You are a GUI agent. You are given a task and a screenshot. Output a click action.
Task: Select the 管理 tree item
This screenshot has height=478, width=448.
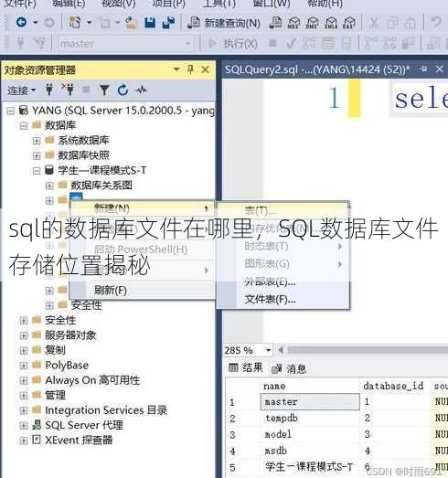[55, 395]
